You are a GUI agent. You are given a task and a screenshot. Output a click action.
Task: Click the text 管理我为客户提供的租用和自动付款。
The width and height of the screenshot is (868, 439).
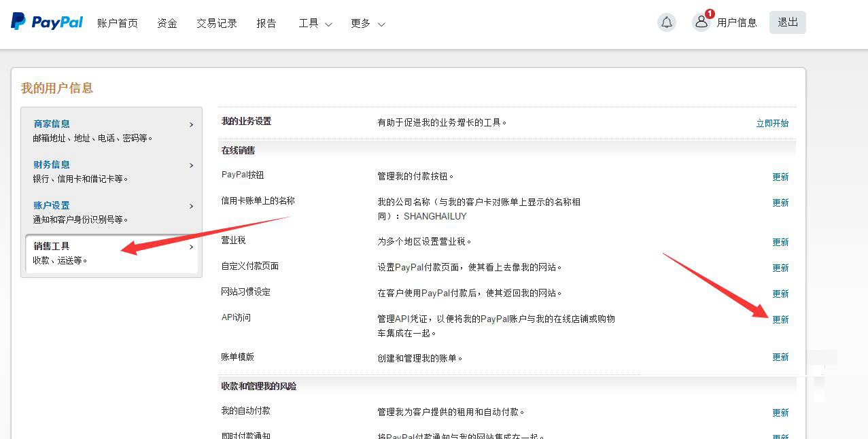click(x=451, y=412)
